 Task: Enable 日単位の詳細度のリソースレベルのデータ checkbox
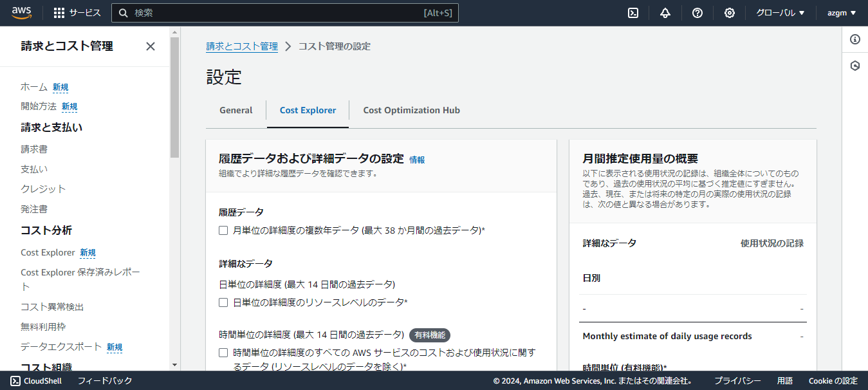pos(223,302)
